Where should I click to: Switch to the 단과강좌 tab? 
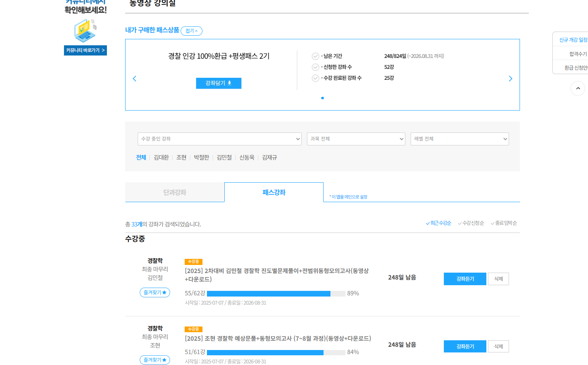tap(175, 192)
